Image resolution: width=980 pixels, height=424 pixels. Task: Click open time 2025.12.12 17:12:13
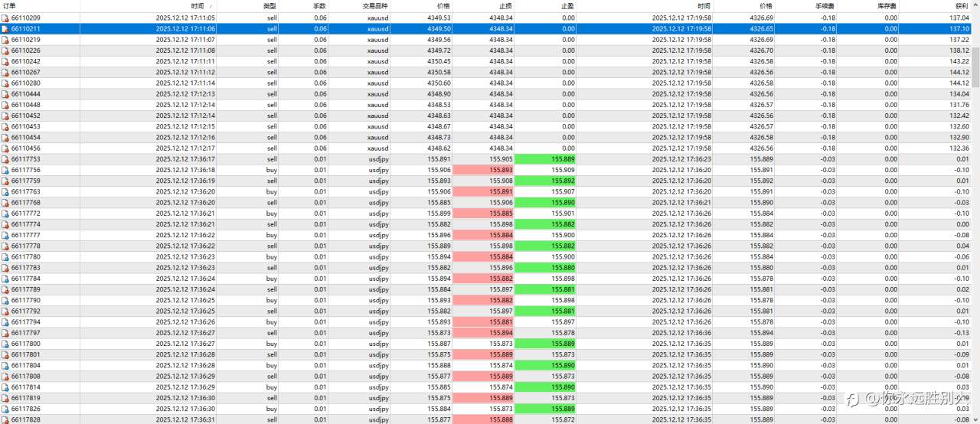(x=185, y=94)
